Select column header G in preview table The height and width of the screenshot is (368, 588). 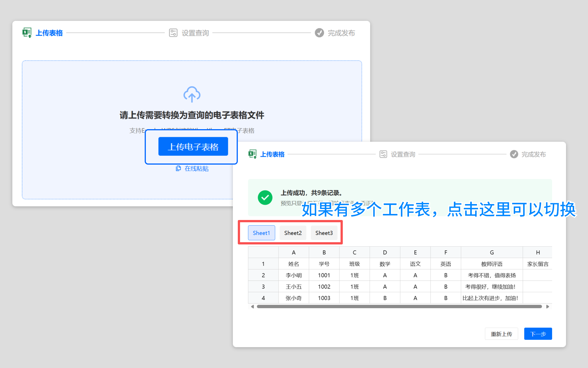click(x=492, y=252)
